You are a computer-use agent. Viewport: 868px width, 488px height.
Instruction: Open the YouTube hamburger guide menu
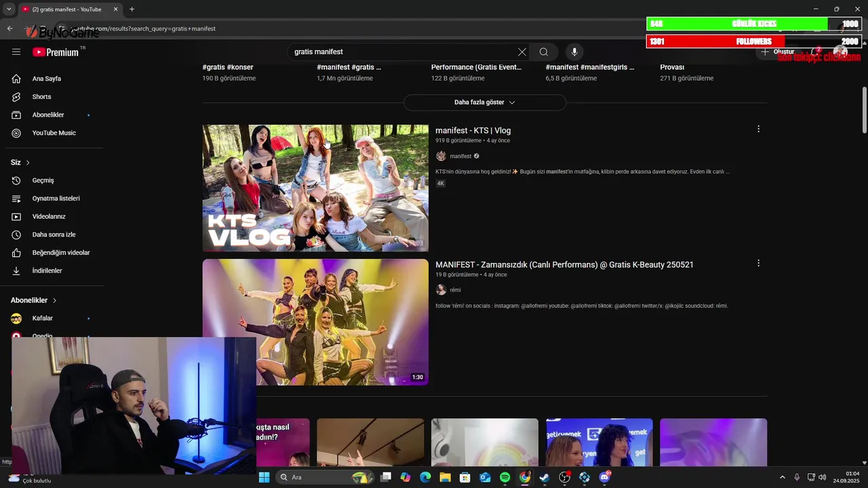coord(16,52)
